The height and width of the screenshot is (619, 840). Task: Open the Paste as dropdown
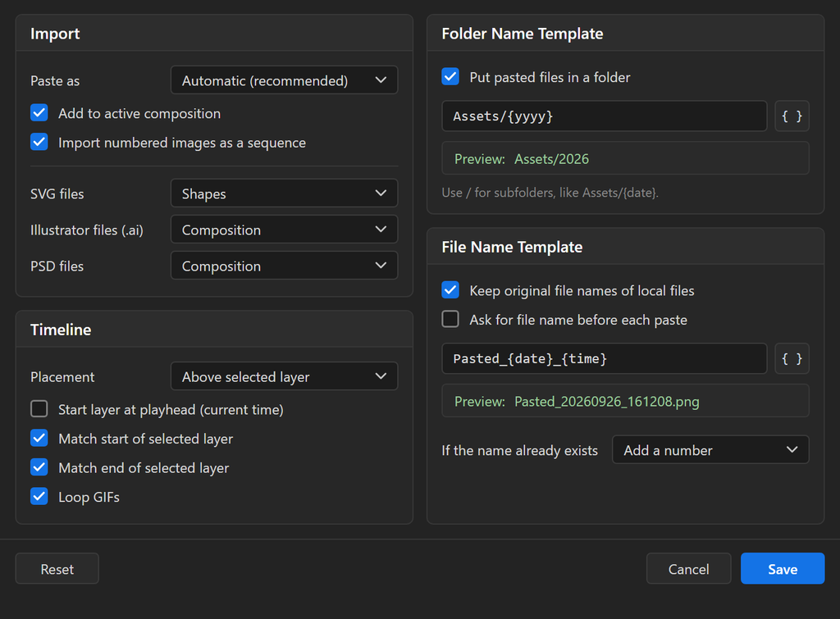[x=284, y=80]
